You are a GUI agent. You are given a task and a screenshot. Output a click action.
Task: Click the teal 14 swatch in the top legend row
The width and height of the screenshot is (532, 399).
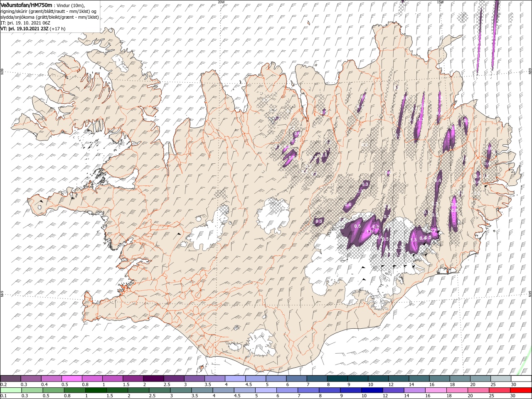click(x=419, y=379)
